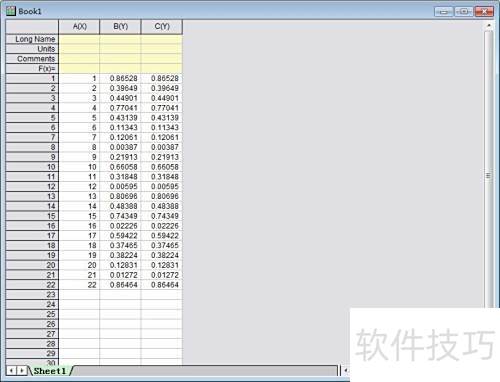Click cell 0.12061 in column C
Viewport: 500px width, 382px height.
(162, 137)
